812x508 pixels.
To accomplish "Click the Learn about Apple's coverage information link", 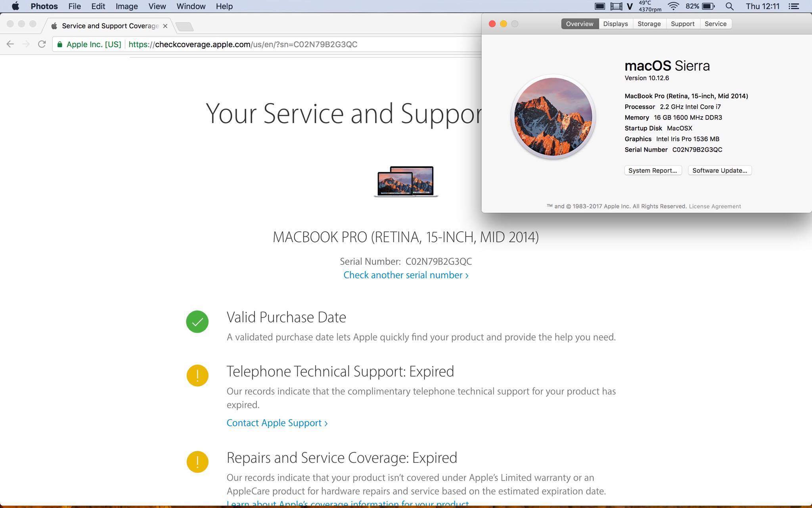I will point(348,503).
